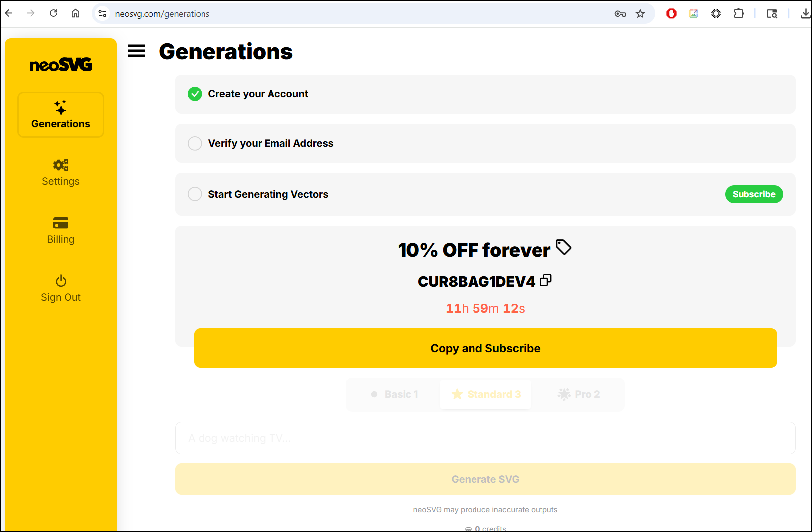812x532 pixels.
Task: Click the green Subscribe button
Action: pos(754,194)
